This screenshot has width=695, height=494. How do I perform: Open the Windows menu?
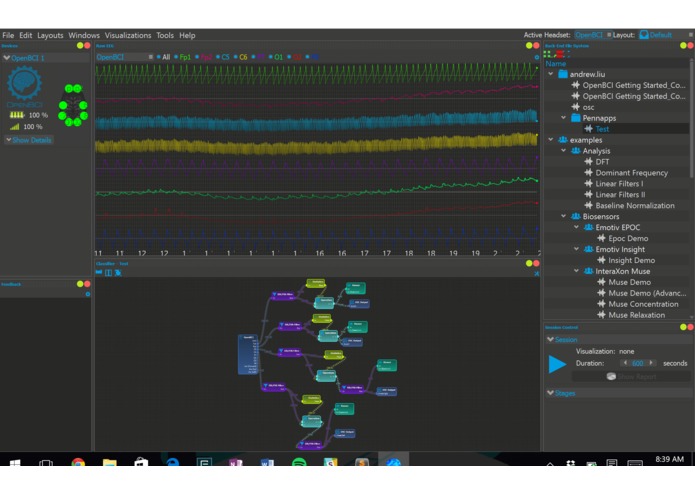click(x=84, y=35)
